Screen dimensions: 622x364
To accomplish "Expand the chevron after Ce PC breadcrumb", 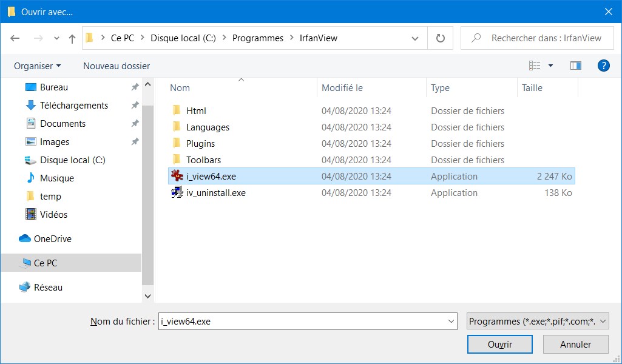I will pyautogui.click(x=143, y=38).
